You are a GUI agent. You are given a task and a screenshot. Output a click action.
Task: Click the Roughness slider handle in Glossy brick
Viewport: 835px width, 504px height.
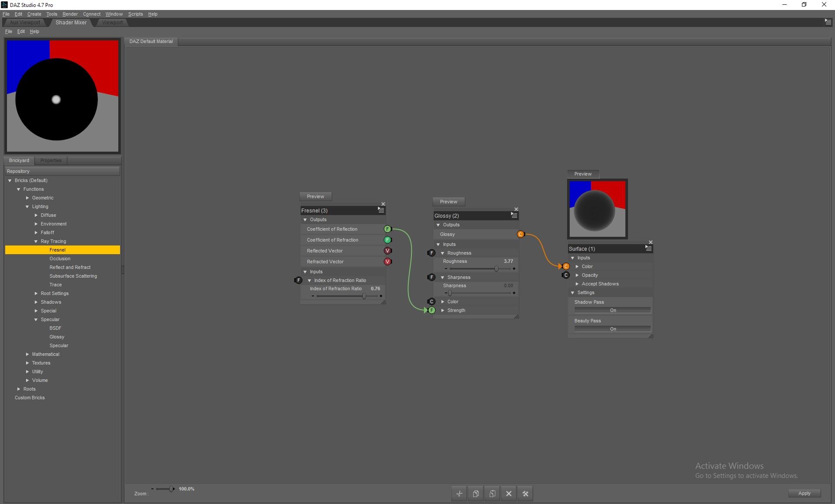coord(496,269)
